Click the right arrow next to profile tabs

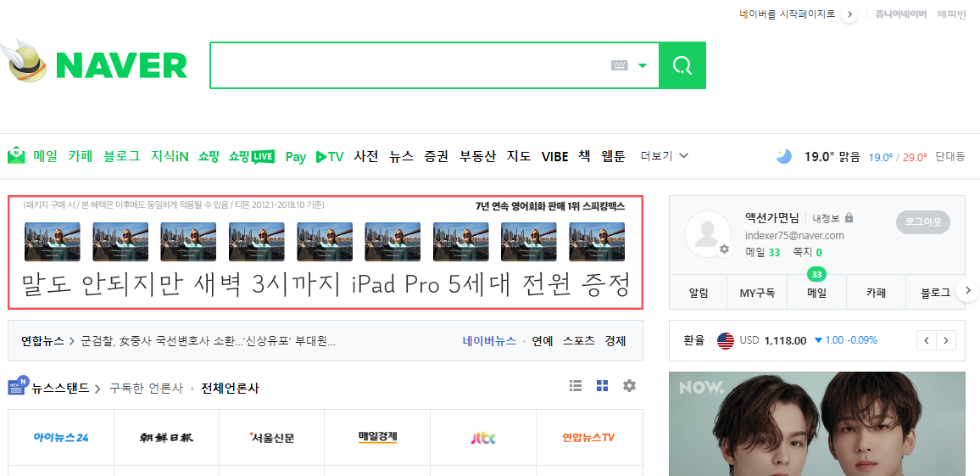click(967, 290)
